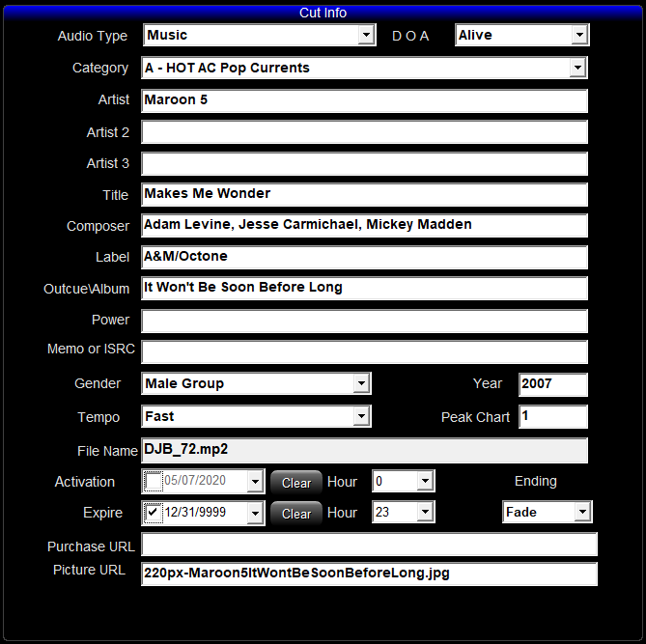Open the Activation date picker dropdown
Image resolution: width=646 pixels, height=644 pixels.
[x=256, y=481]
